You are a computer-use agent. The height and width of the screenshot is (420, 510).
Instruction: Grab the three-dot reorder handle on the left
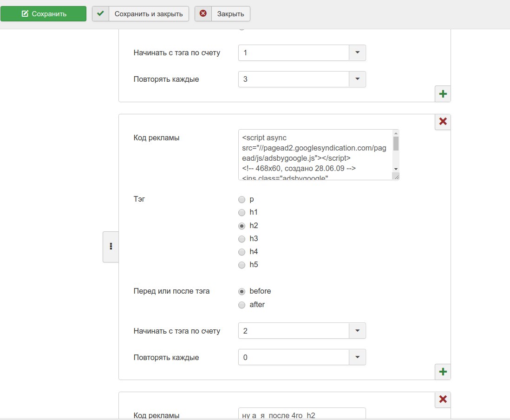click(x=111, y=247)
